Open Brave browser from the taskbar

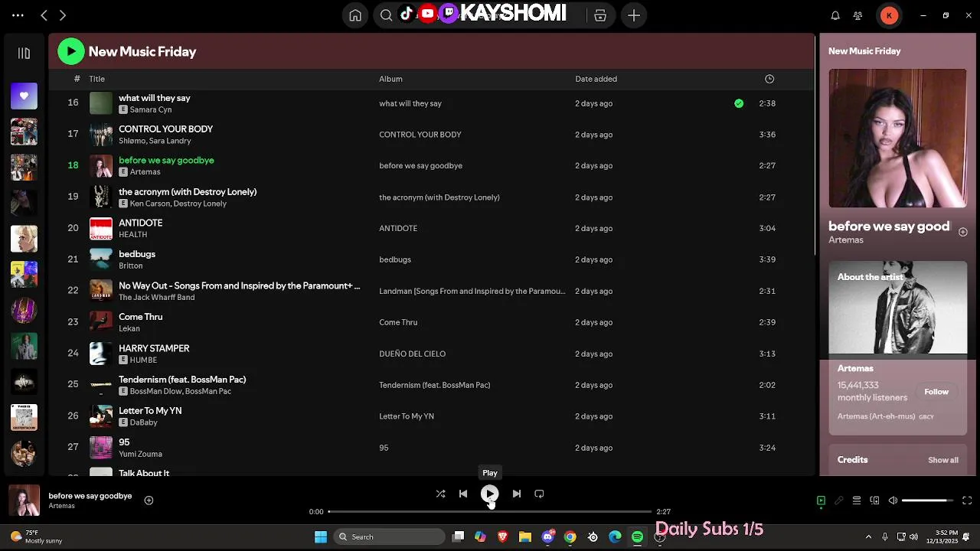point(502,536)
